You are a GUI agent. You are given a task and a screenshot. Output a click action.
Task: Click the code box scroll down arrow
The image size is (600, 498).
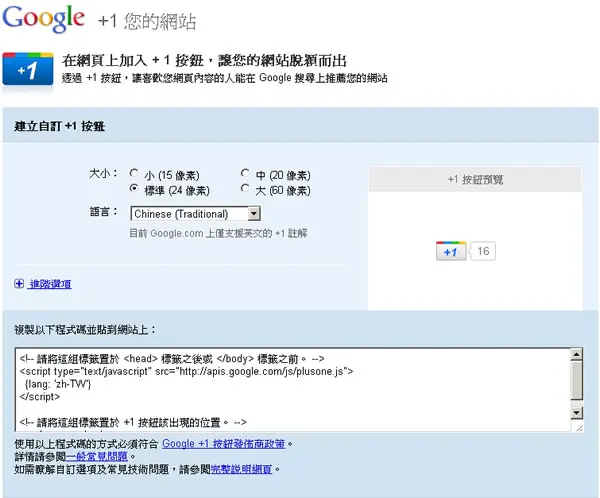pyautogui.click(x=577, y=413)
